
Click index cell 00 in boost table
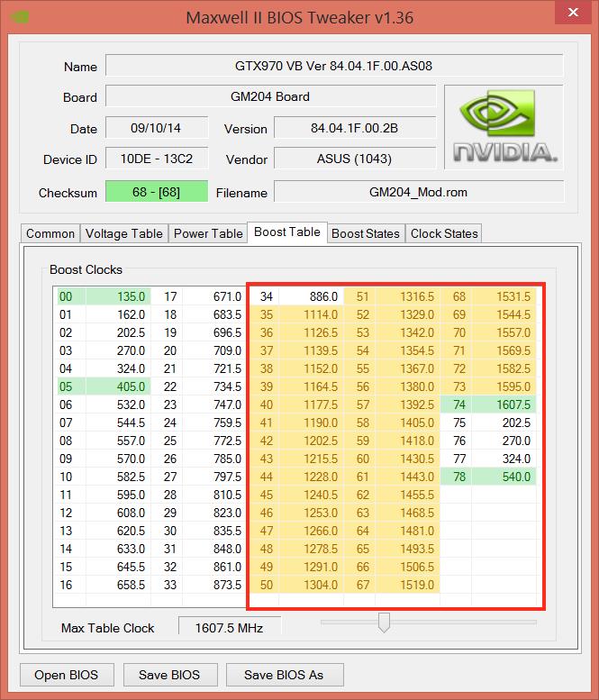point(71,296)
